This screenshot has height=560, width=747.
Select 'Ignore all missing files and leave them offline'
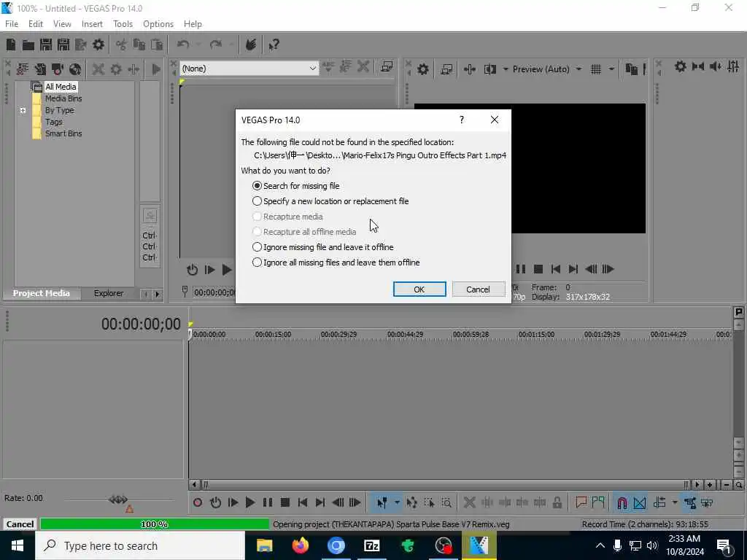click(336, 262)
